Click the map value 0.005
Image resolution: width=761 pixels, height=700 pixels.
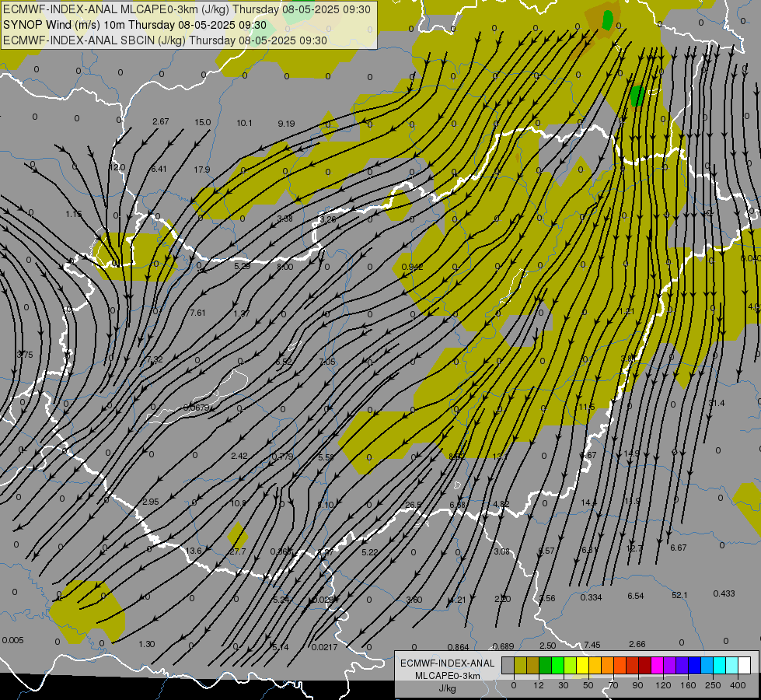click(12, 640)
